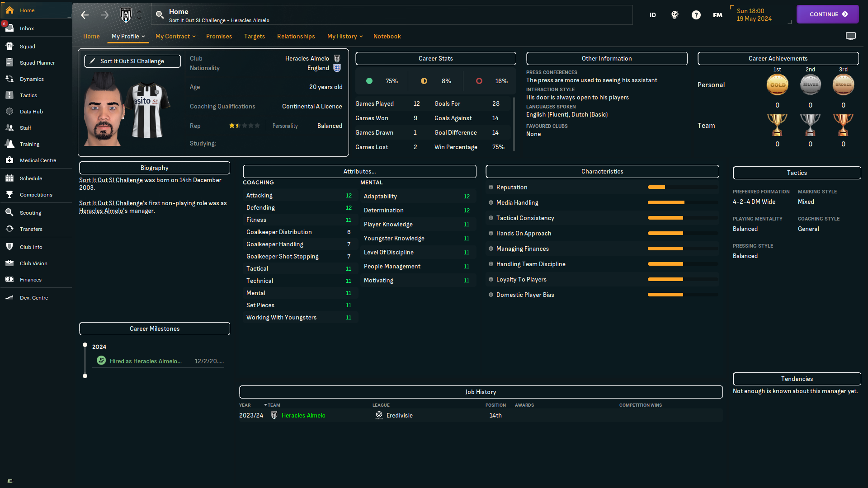Open Hired as Heracles Almelo milestone
The height and width of the screenshot is (488, 868).
tap(146, 361)
